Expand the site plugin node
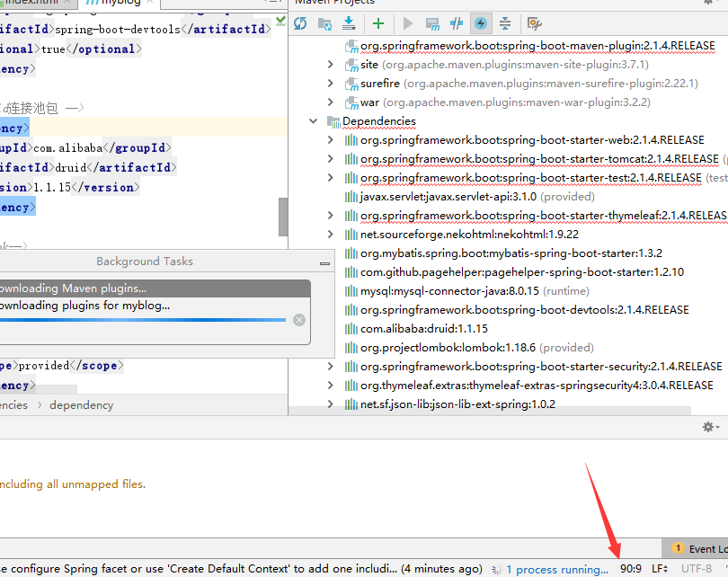Image resolution: width=728 pixels, height=577 pixels. point(330,64)
